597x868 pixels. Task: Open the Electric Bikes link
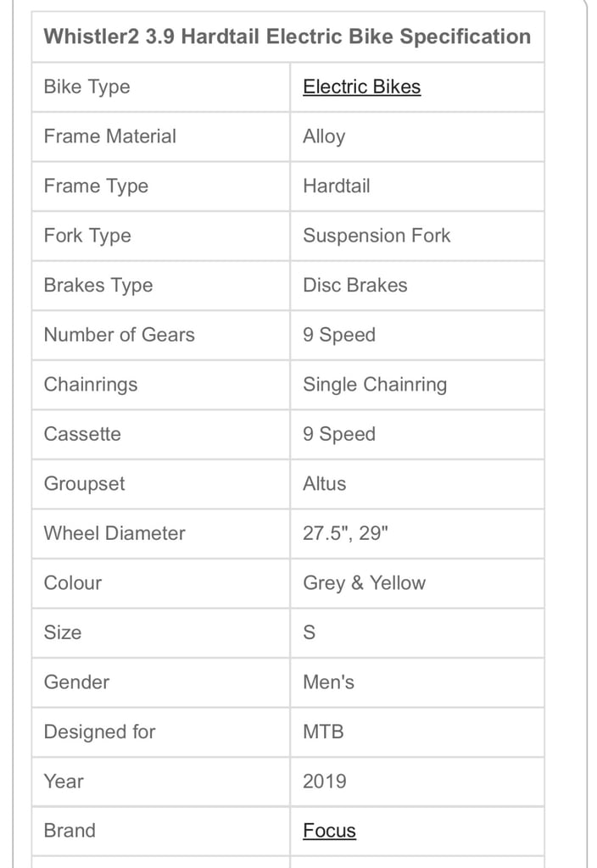tap(361, 87)
